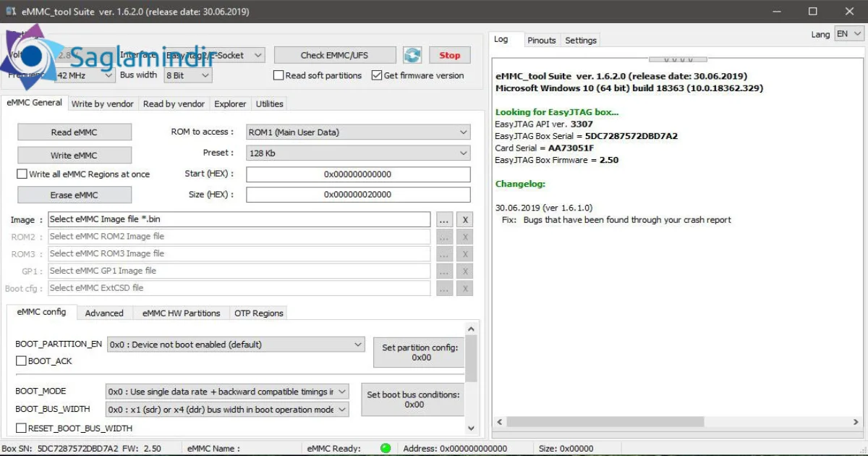The image size is (868, 456).
Task: Browse for the Boot cfg ExtCSD file
Action: (x=445, y=288)
